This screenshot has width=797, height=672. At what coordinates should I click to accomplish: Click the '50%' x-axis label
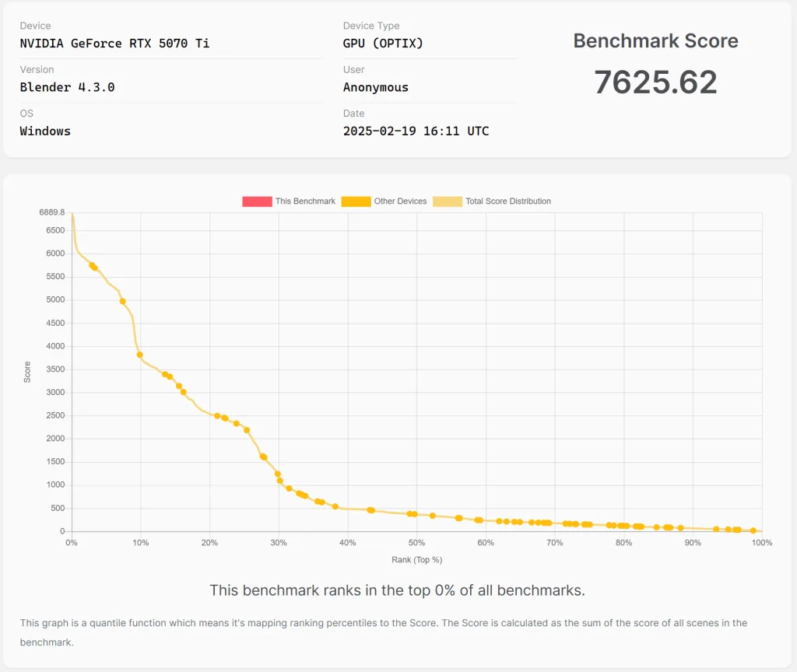pyautogui.click(x=417, y=543)
